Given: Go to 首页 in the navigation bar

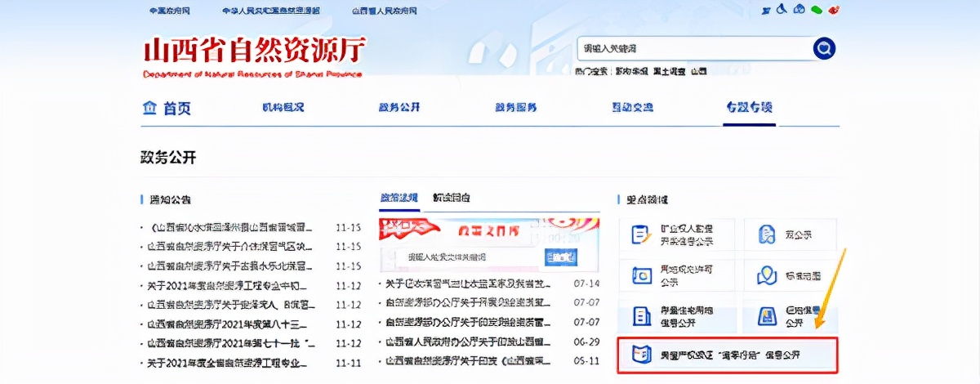Looking at the screenshot, I should tap(177, 108).
